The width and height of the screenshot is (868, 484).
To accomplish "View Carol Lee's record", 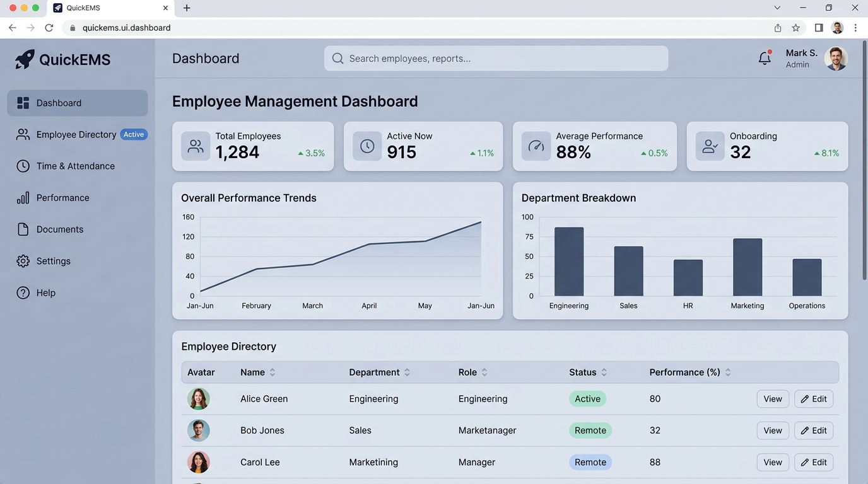I will (773, 462).
